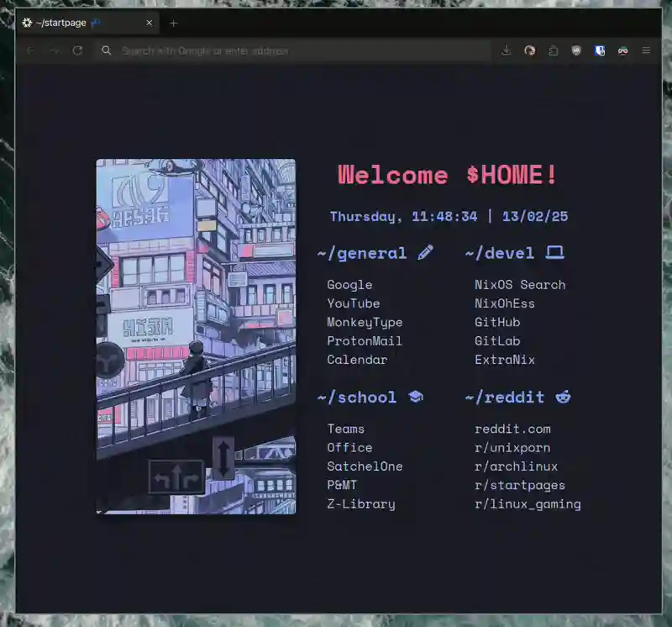Open the ProtonMail link

365,341
